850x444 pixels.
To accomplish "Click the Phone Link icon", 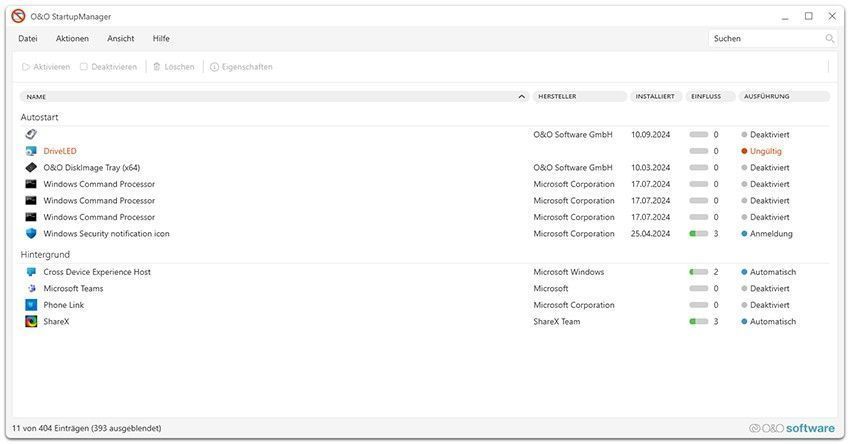I will tap(31, 305).
